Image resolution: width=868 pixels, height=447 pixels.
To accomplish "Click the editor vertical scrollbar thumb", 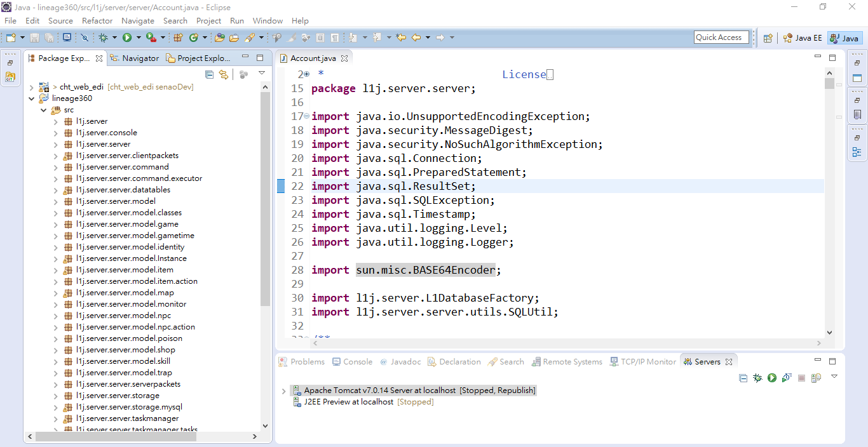I will point(829,83).
